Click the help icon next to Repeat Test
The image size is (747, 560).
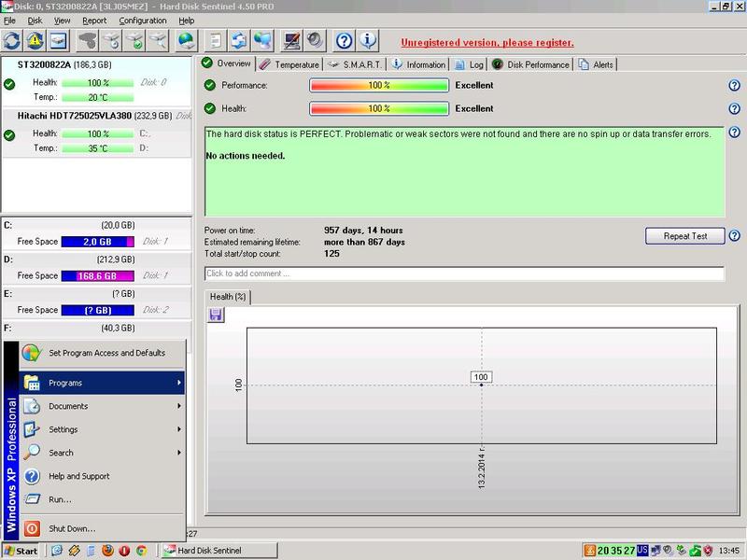(x=734, y=236)
